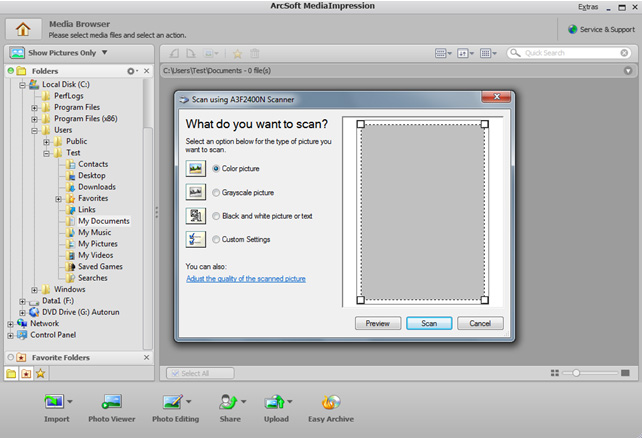Cancel the scan dialog

(x=480, y=323)
